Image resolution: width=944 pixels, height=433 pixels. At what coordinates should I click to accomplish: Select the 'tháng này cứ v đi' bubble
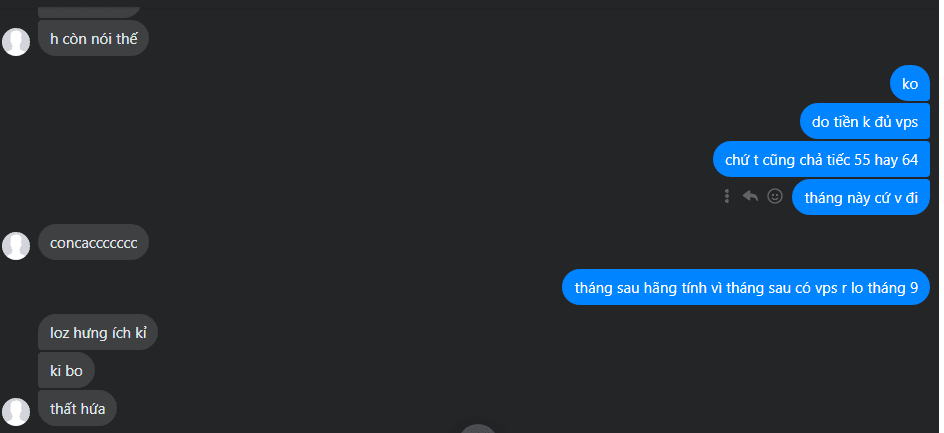pos(861,198)
